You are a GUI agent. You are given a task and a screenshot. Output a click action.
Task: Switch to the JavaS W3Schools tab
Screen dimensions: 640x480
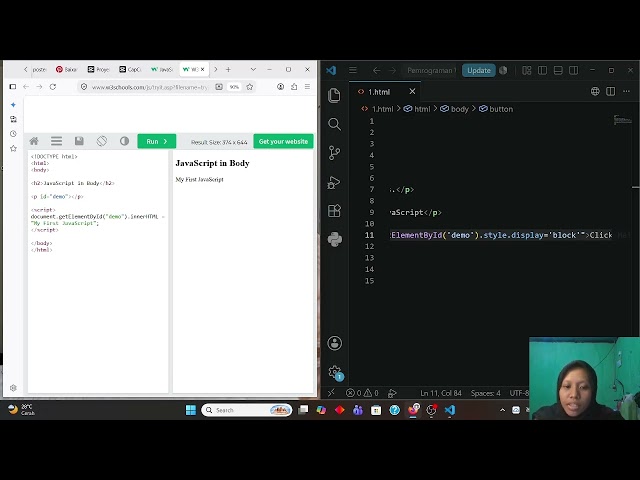pos(162,69)
